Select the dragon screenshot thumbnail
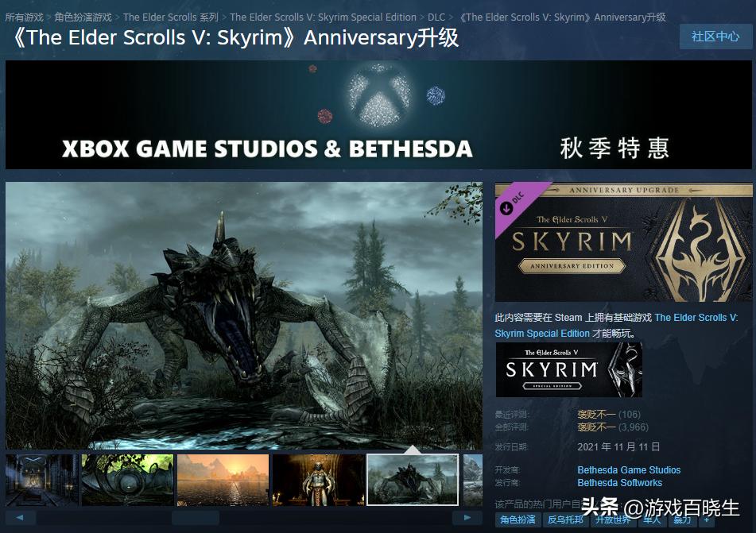Viewport: 756px width, 533px height. pyautogui.click(x=412, y=478)
